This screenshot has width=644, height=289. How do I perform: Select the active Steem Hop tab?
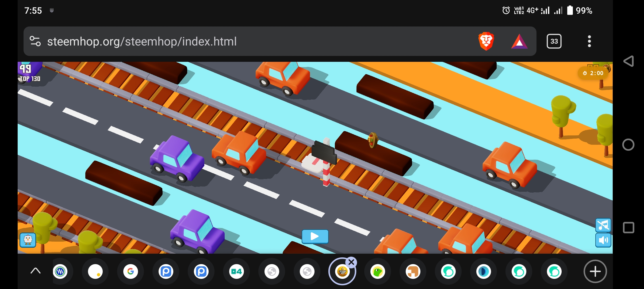[342, 272]
